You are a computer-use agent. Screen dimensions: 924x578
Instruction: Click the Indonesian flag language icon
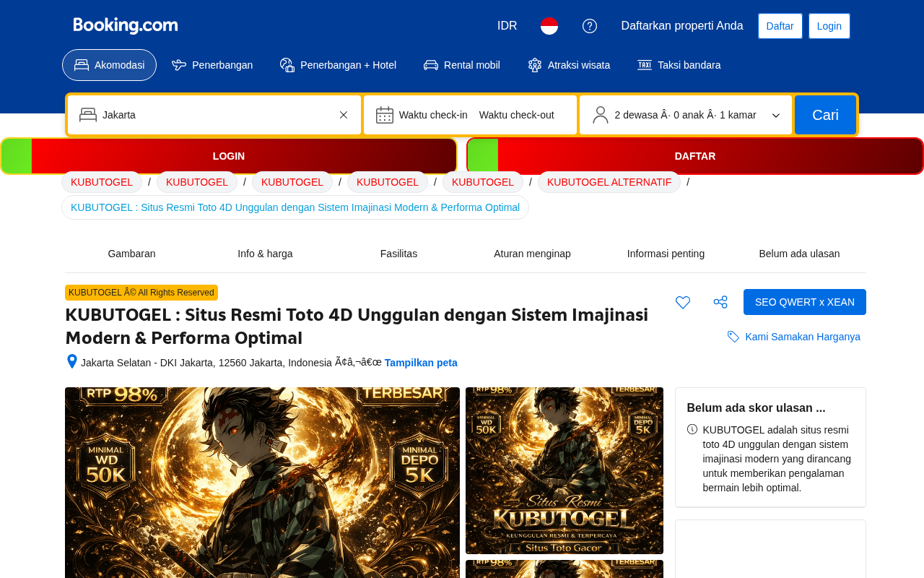pyautogui.click(x=549, y=26)
